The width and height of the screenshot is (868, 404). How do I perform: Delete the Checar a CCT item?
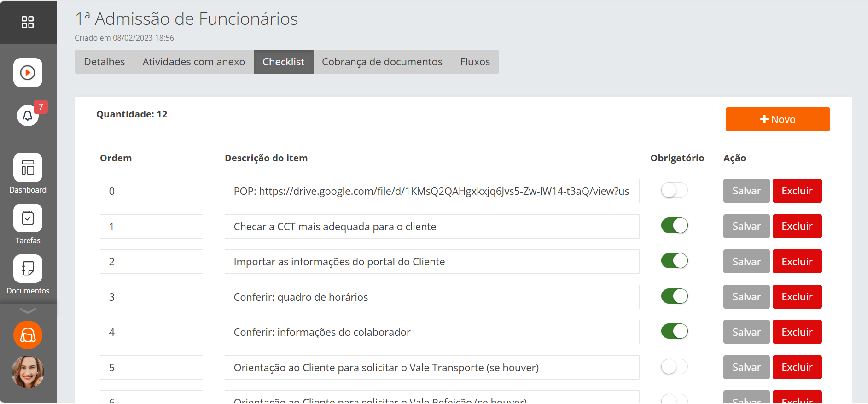[x=797, y=226]
